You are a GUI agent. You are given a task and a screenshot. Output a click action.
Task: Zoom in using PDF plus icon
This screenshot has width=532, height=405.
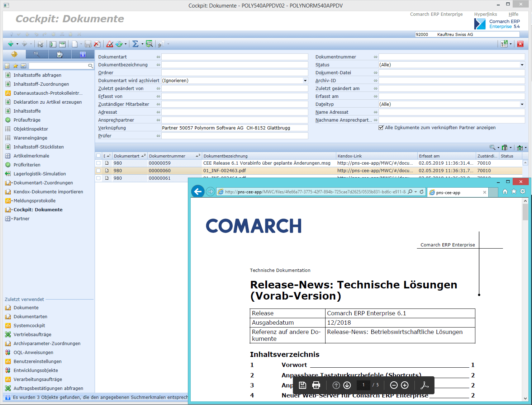(405, 385)
